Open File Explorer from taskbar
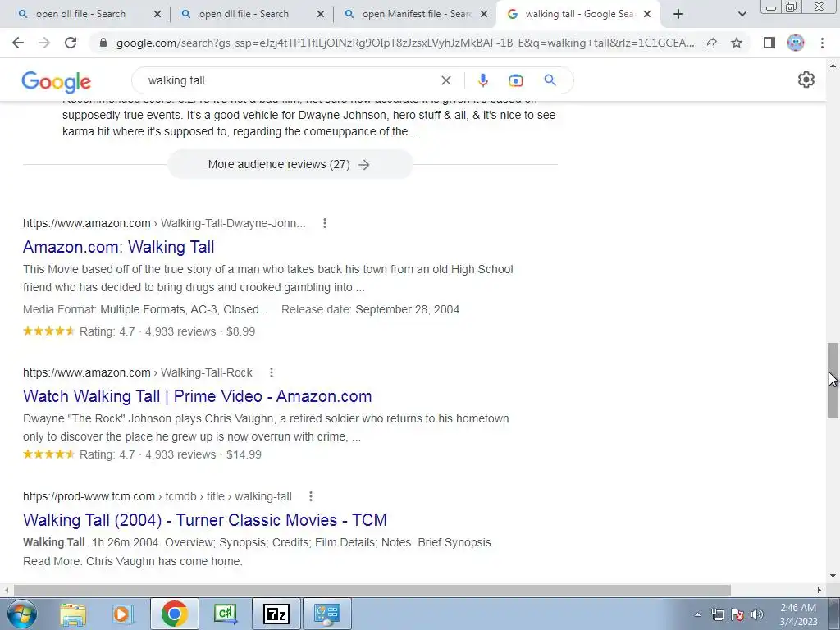 (73, 614)
